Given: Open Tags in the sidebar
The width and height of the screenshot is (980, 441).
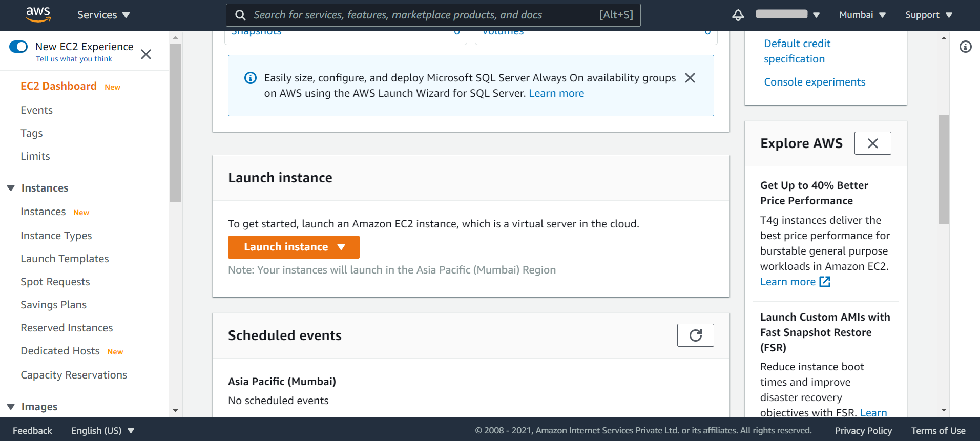Looking at the screenshot, I should point(32,133).
